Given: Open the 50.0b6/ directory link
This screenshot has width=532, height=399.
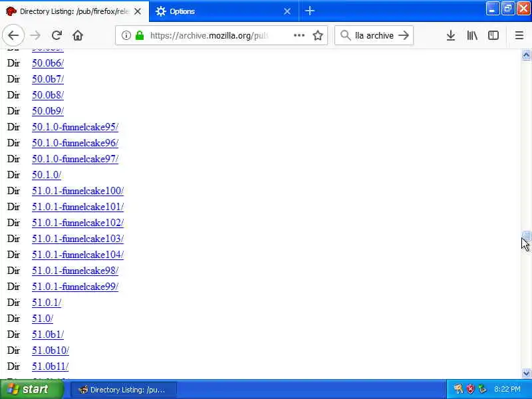Looking at the screenshot, I should pos(48,63).
